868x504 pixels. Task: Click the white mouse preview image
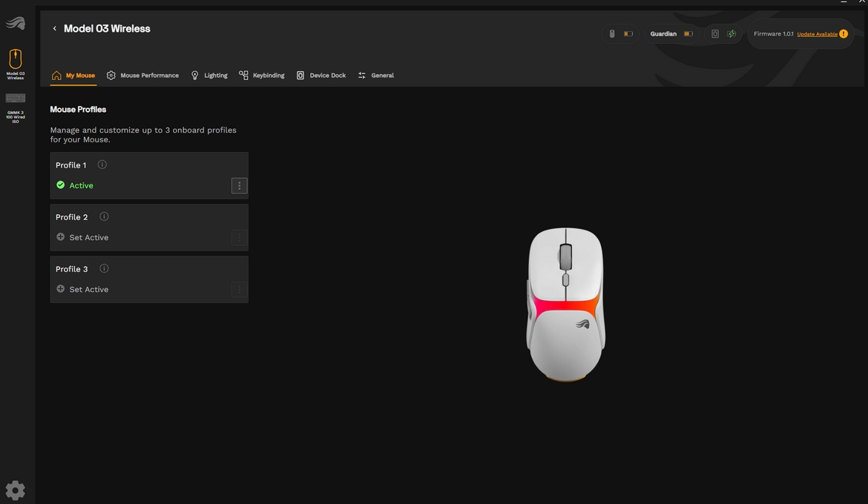click(565, 305)
